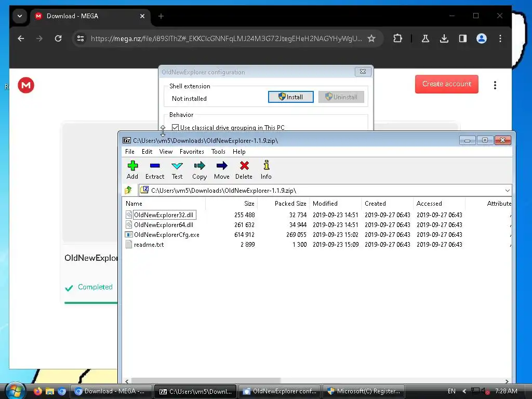532x399 pixels.
Task: Click the disabled Uninstall button
Action: pyautogui.click(x=341, y=97)
